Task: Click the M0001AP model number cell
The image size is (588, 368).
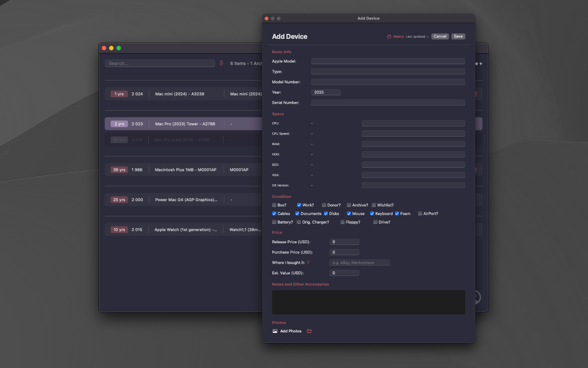Action: coord(239,170)
